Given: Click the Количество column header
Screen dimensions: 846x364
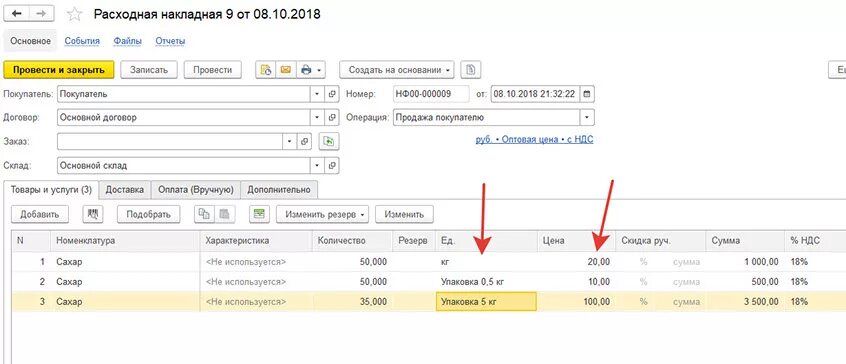Looking at the screenshot, I should click(352, 241).
